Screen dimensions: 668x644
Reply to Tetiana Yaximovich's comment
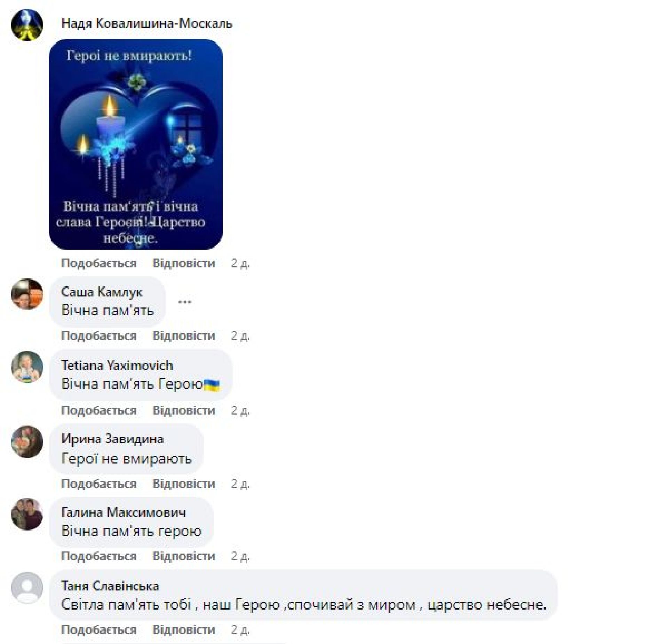click(184, 410)
